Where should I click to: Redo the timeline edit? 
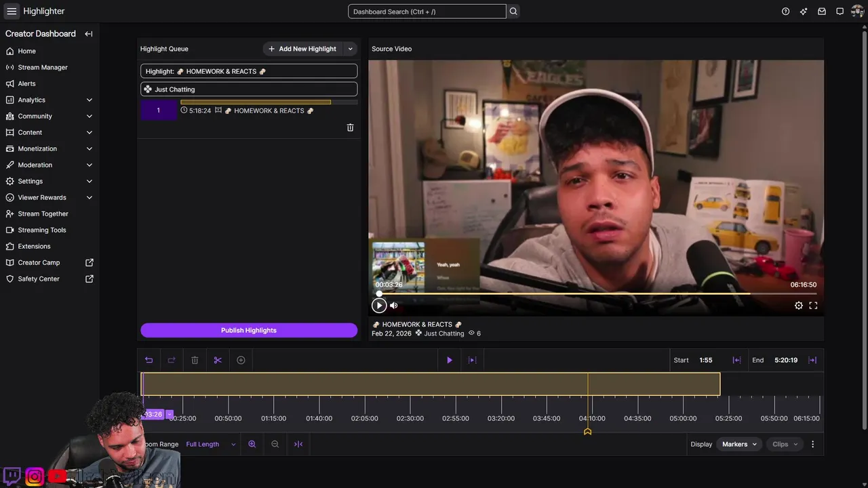(x=172, y=360)
